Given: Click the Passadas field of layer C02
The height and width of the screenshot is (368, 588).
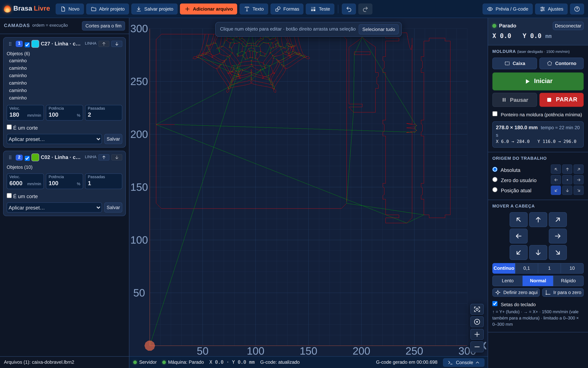Looking at the screenshot, I should tap(103, 181).
